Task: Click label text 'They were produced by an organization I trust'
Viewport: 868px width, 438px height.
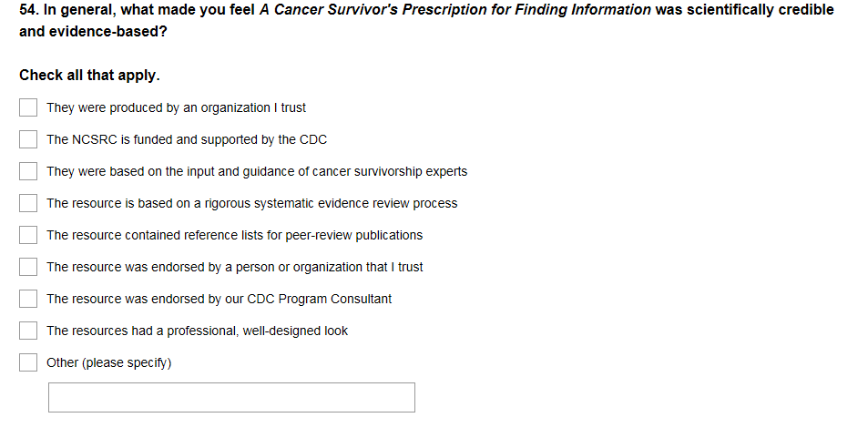Action: pos(176,107)
